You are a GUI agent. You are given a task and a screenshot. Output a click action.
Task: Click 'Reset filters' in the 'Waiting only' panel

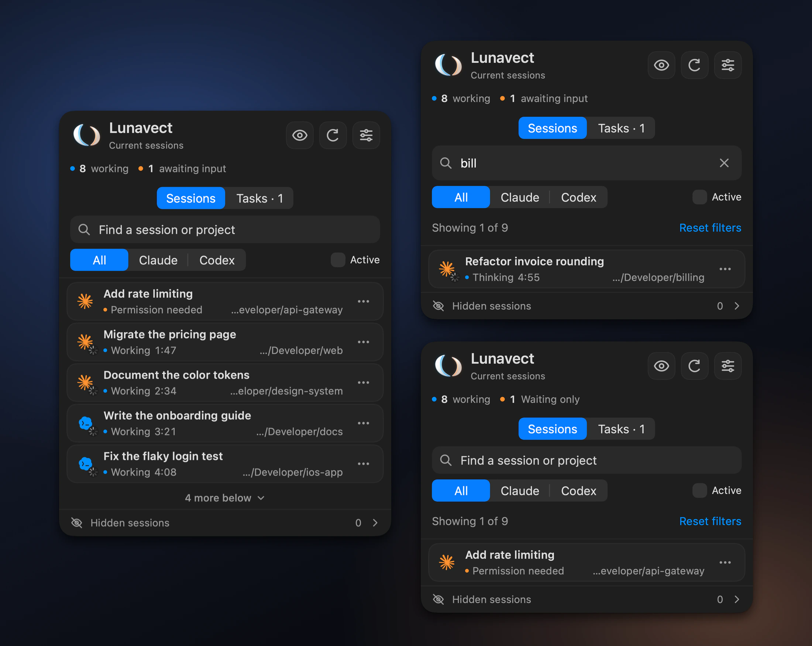click(710, 521)
